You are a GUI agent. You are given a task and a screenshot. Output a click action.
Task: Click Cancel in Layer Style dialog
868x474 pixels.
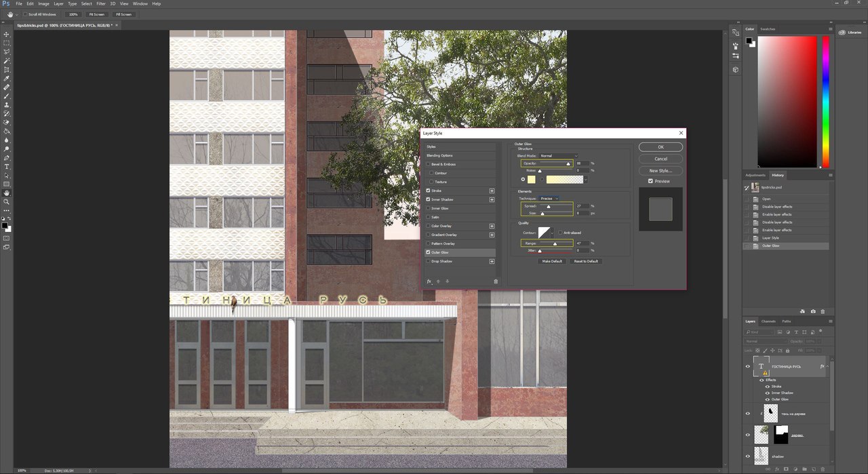point(660,159)
